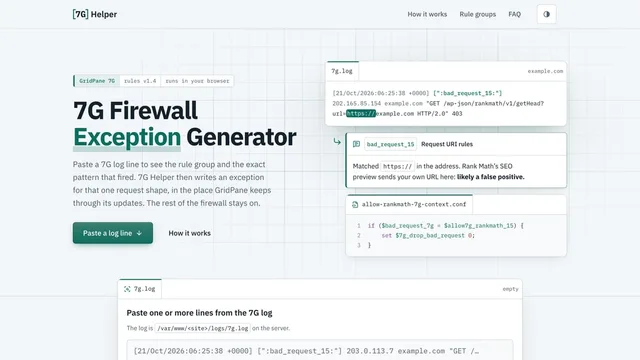Toggle dark/light theme button
Screen dimensions: 640x360
click(x=547, y=14)
